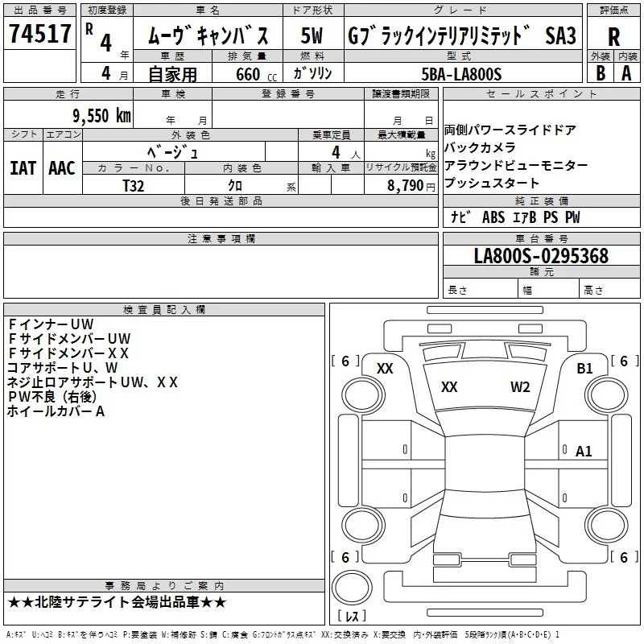Select sales point プッシュスタート
The height and width of the screenshot is (644, 644).
[x=492, y=183]
